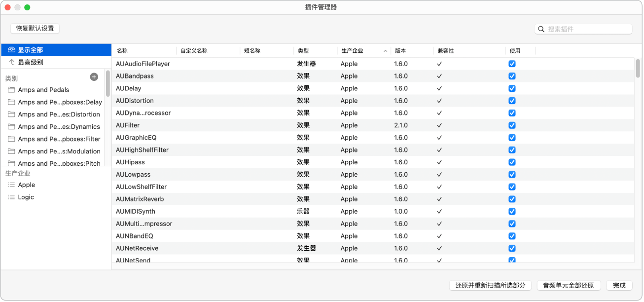644x302 pixels.
Task: Select the AUHighShelfFilter plug-in name
Action: pyautogui.click(x=142, y=150)
